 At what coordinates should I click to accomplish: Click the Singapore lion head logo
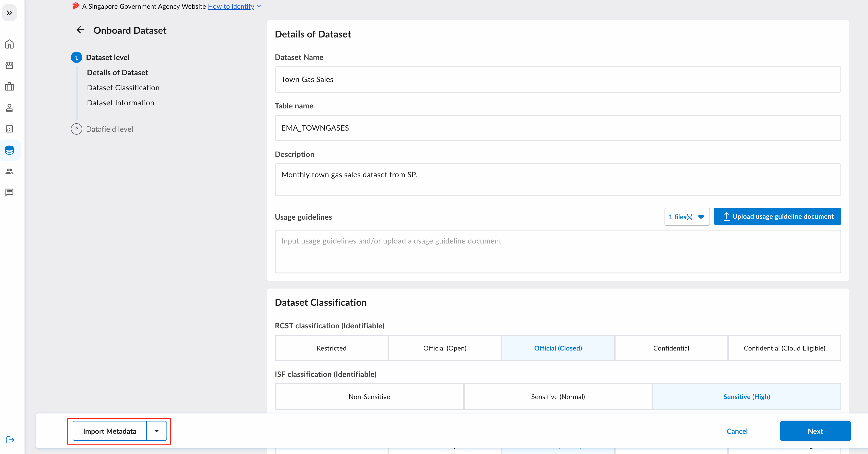click(x=76, y=6)
